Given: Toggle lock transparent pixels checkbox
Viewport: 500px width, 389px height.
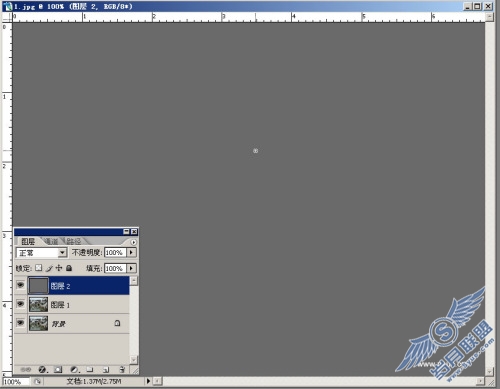Looking at the screenshot, I should pyautogui.click(x=39, y=268).
